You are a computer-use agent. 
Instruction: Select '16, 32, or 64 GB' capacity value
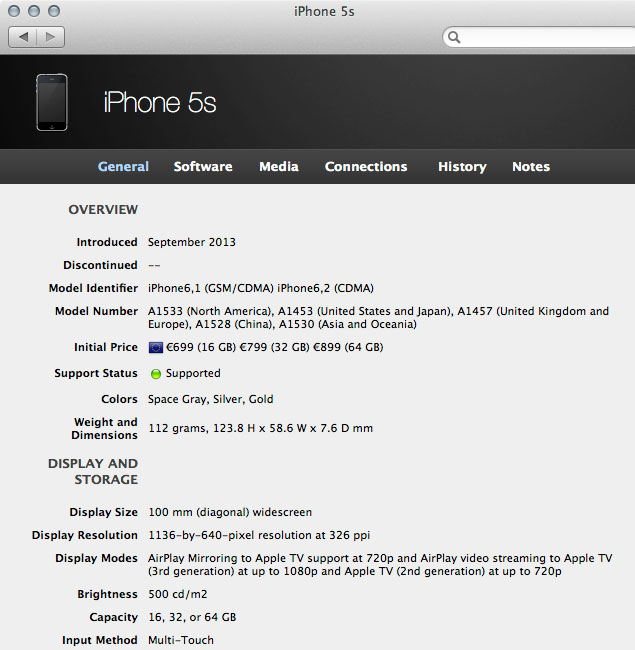(192, 618)
